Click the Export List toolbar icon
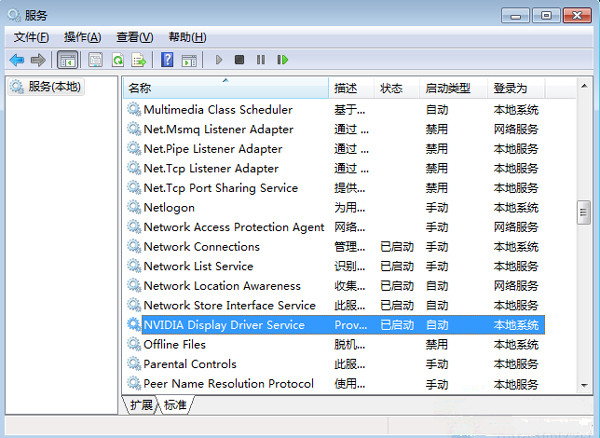 coord(139,60)
